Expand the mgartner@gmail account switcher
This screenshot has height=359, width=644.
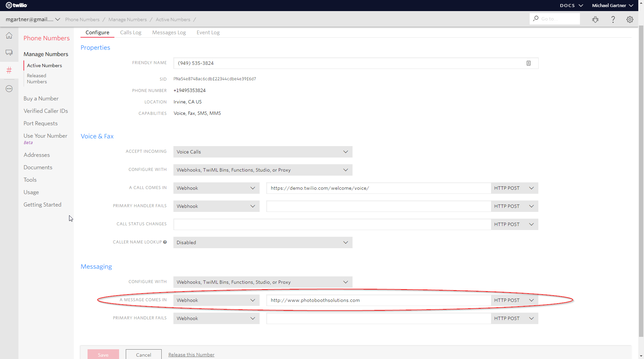point(33,19)
